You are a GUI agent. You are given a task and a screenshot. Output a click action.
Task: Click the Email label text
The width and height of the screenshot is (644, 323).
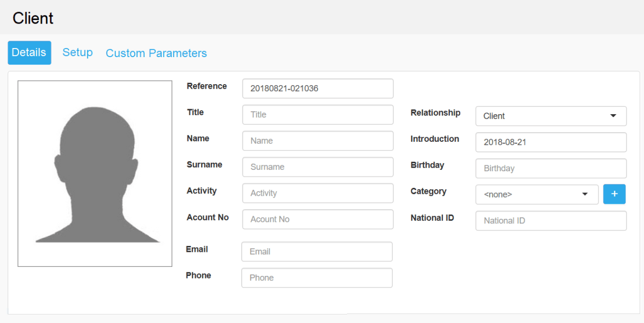coord(197,249)
